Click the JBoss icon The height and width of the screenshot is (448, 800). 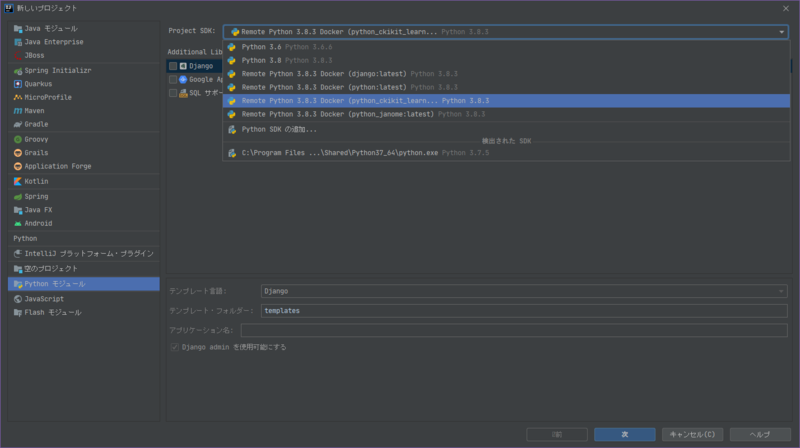18,55
